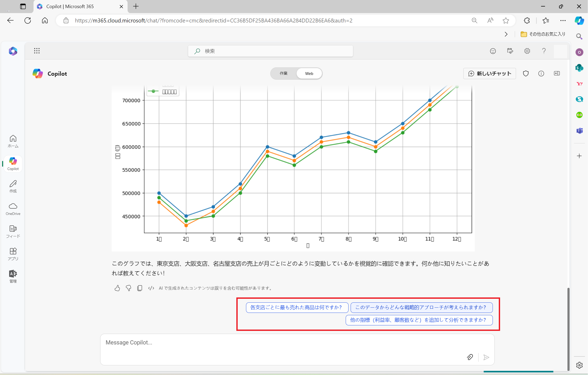Click the chat vertical scrollbar
The height and width of the screenshot is (375, 588).
pos(568,329)
